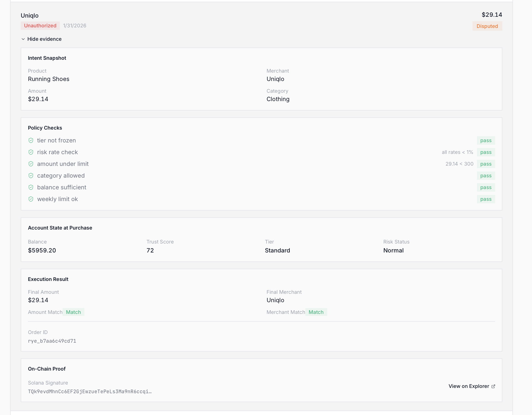Select the balance value $5959.20
The width and height of the screenshot is (532, 415).
tap(42, 251)
